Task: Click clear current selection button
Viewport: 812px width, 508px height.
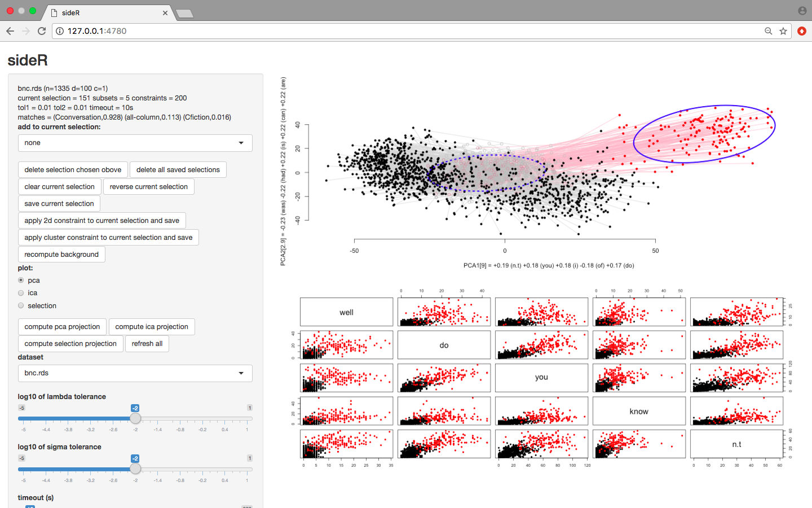Action: [60, 187]
